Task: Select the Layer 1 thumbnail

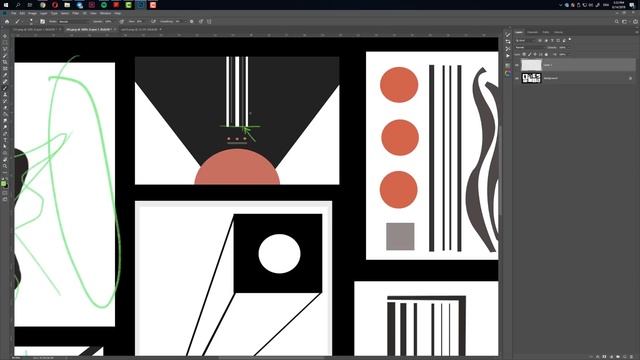Action: (531, 65)
